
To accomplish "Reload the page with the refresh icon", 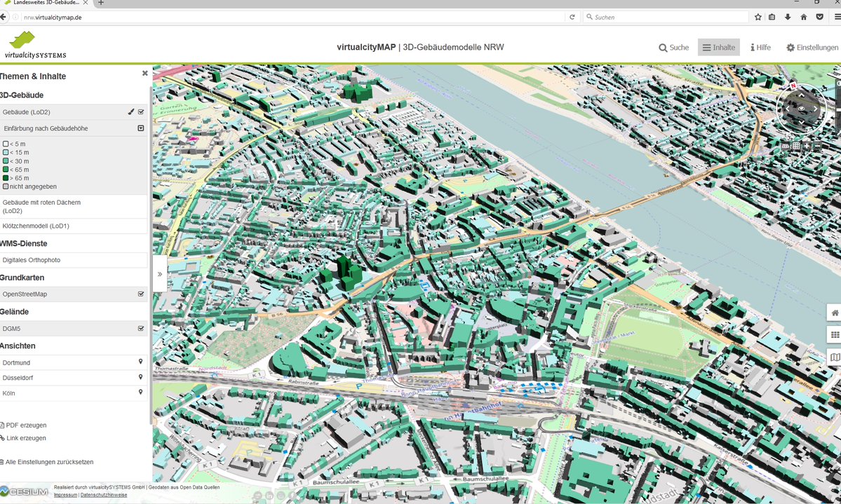I will 572,17.
